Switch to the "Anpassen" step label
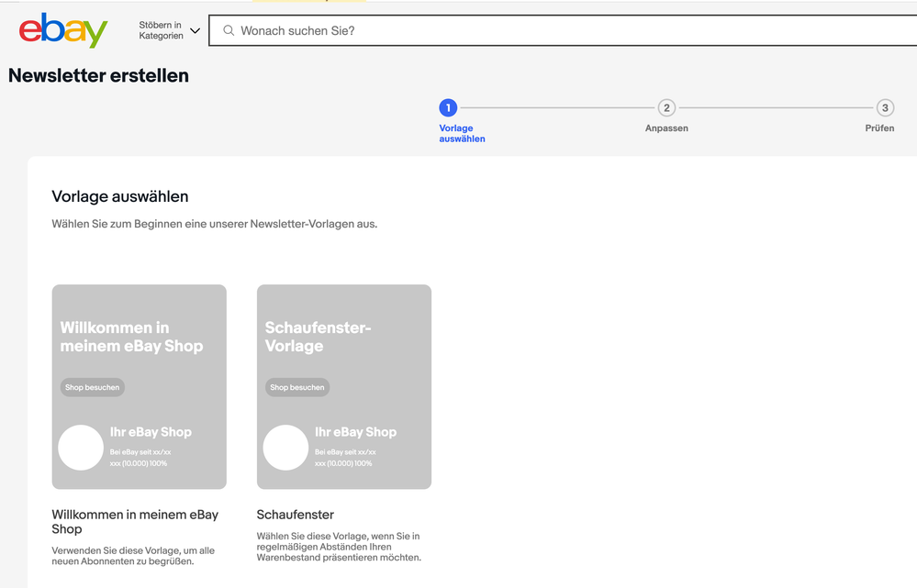The height and width of the screenshot is (588, 917). click(666, 128)
